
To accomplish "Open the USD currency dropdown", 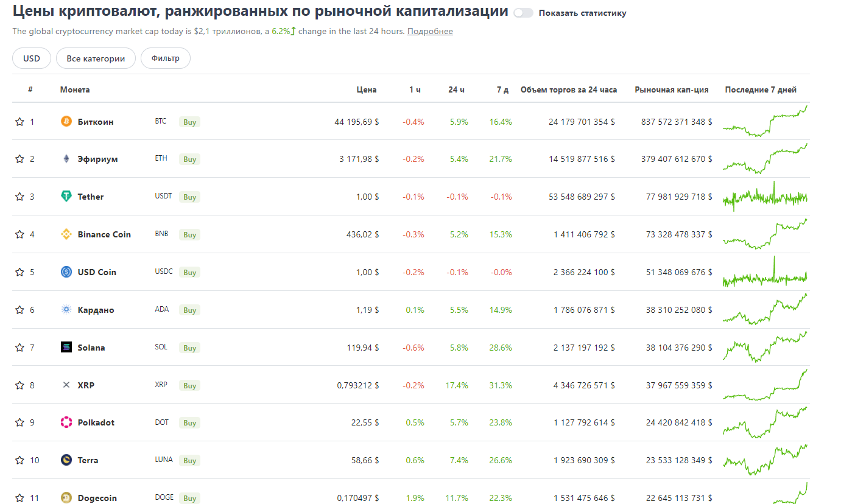I will pyautogui.click(x=32, y=58).
